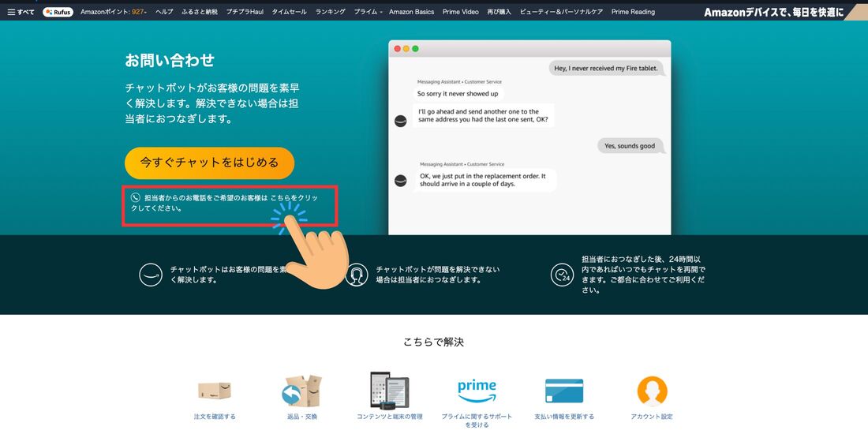Go to ふるさと納税
The width and height of the screenshot is (868, 434).
(200, 12)
